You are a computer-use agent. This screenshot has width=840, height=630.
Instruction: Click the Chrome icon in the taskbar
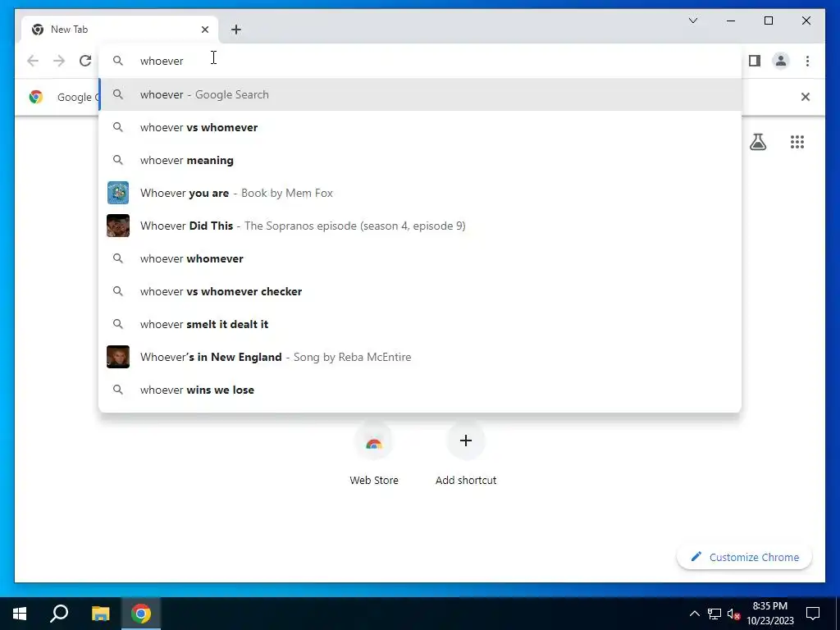pyautogui.click(x=141, y=614)
